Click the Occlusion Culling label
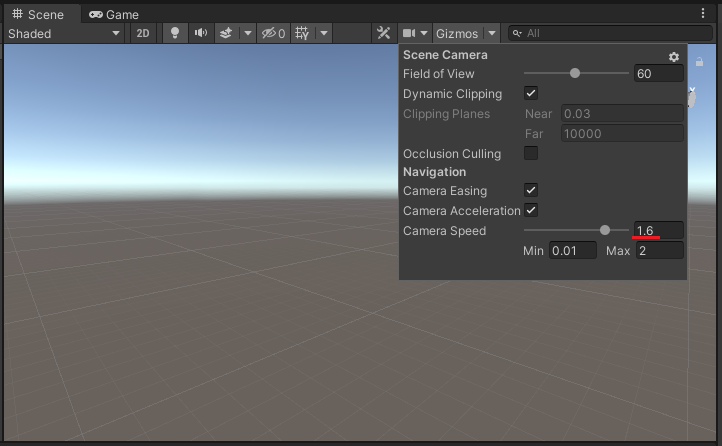This screenshot has height=446, width=722. click(x=452, y=154)
